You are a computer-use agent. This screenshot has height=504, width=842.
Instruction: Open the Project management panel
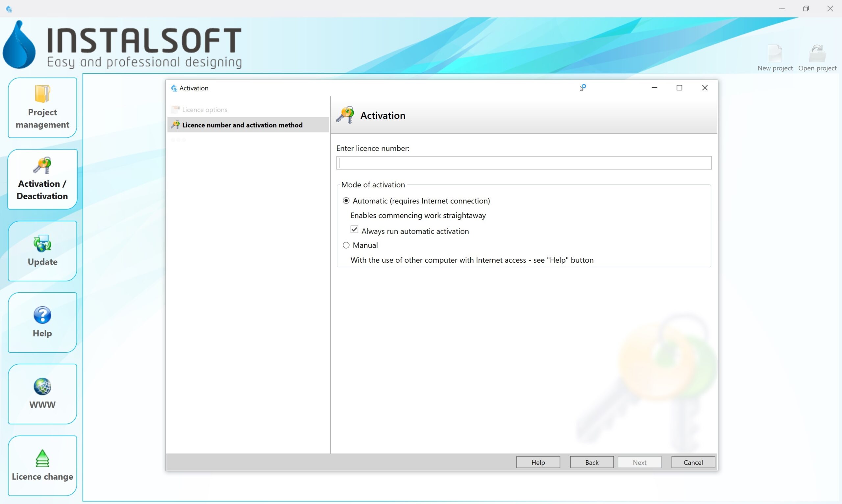tap(42, 108)
